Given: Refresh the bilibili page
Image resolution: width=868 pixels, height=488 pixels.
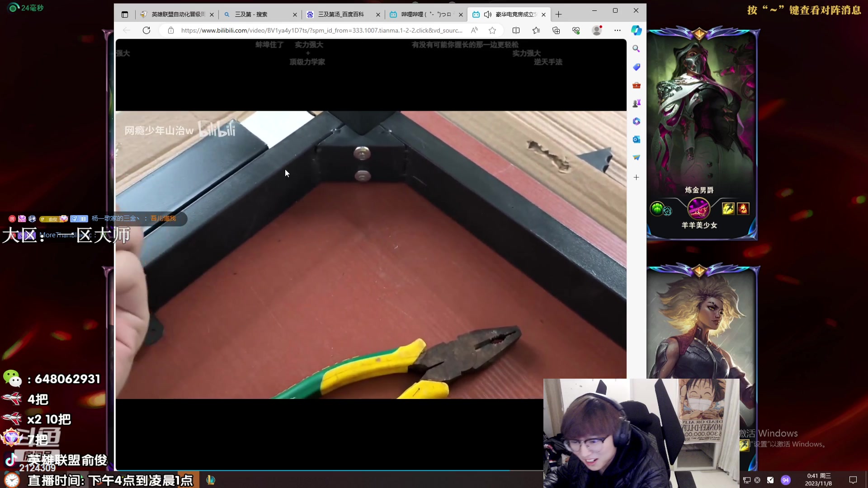Looking at the screenshot, I should point(146,30).
